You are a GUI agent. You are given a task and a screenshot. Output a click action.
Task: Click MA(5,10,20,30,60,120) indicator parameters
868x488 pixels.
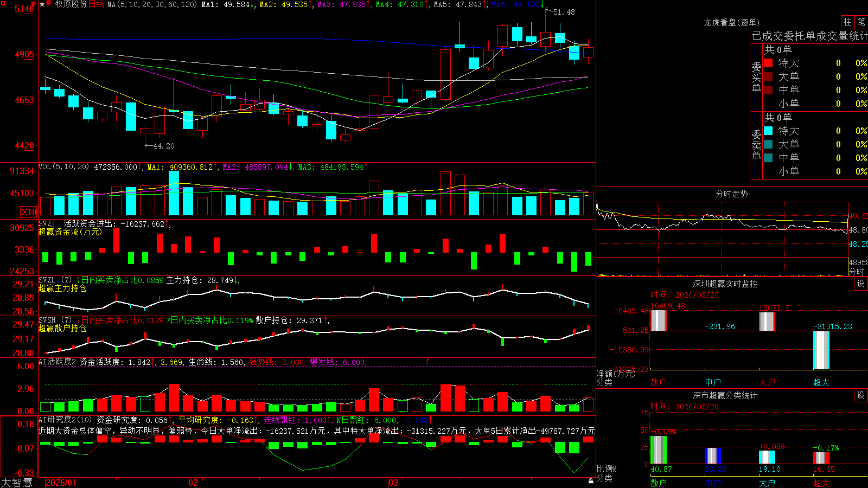tap(152, 4)
